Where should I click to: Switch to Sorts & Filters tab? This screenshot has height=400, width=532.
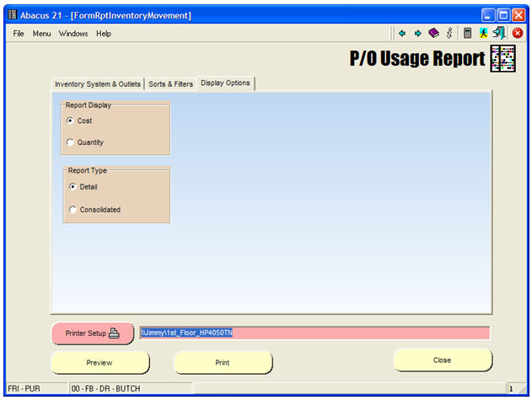pyautogui.click(x=170, y=84)
